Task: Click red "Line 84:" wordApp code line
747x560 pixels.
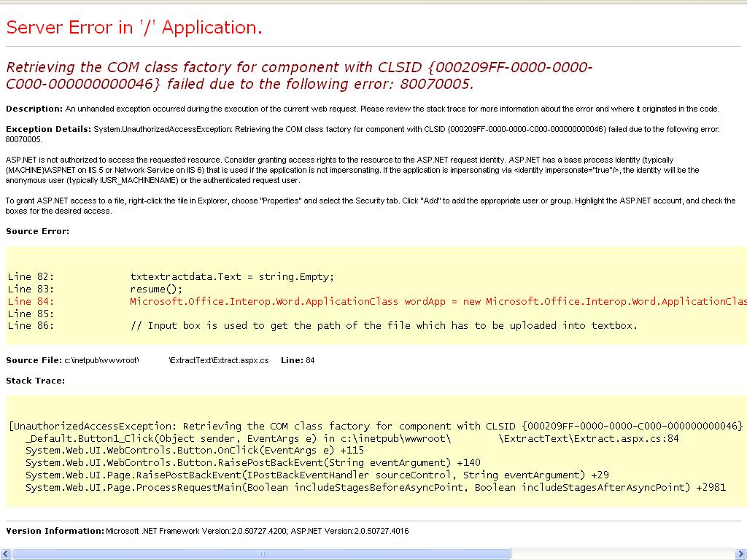Action: 377,301
